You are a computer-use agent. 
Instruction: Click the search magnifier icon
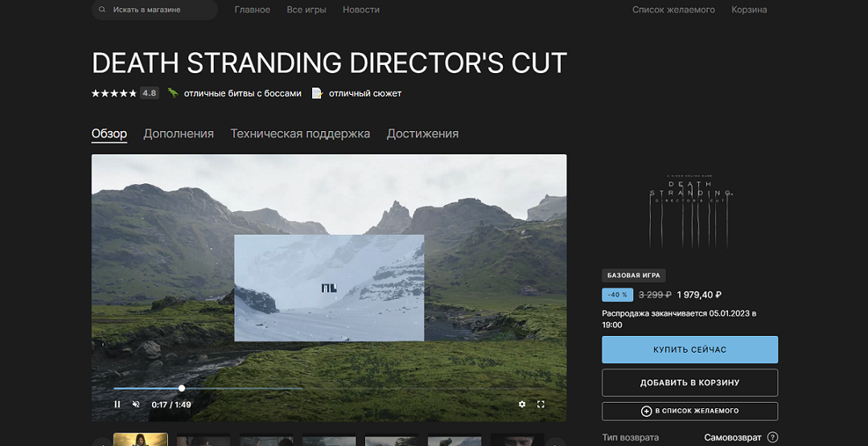pos(102,10)
